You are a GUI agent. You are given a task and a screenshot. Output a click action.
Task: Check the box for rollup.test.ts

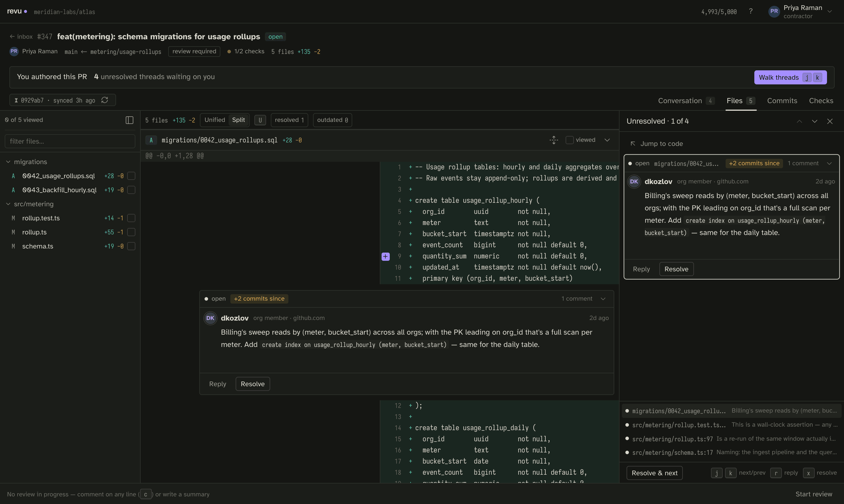pos(131,218)
